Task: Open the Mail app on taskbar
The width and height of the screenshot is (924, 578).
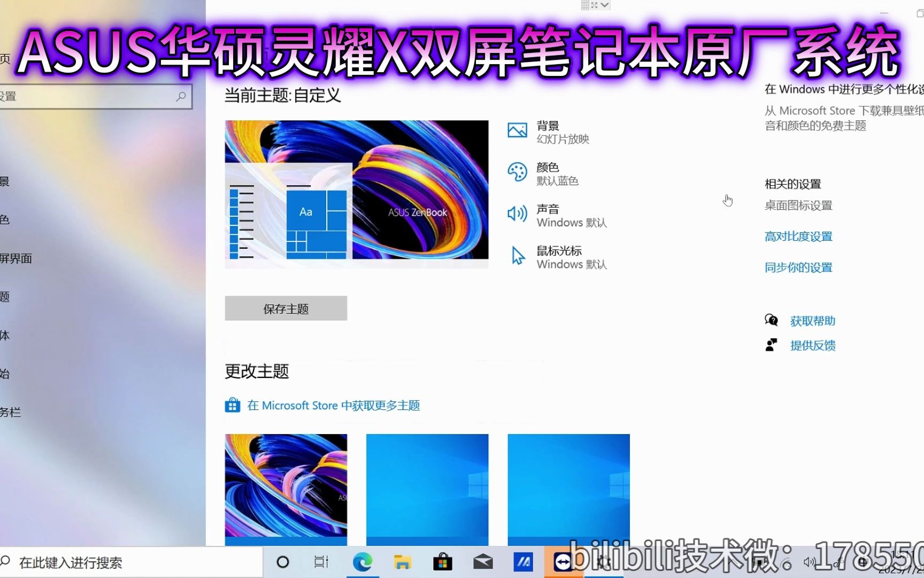Action: [483, 562]
